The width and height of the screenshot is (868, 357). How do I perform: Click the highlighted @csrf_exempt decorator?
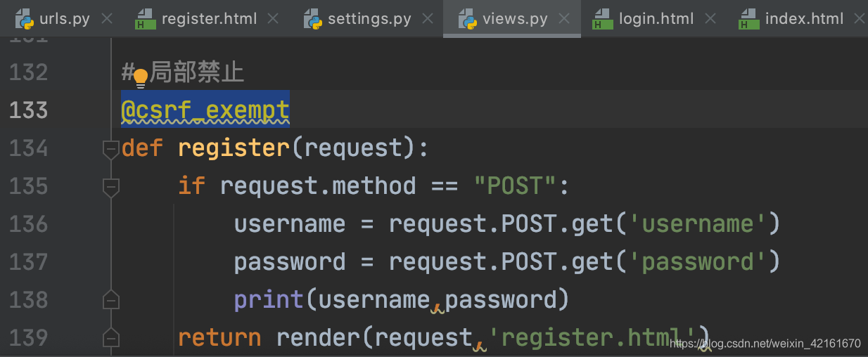click(205, 110)
